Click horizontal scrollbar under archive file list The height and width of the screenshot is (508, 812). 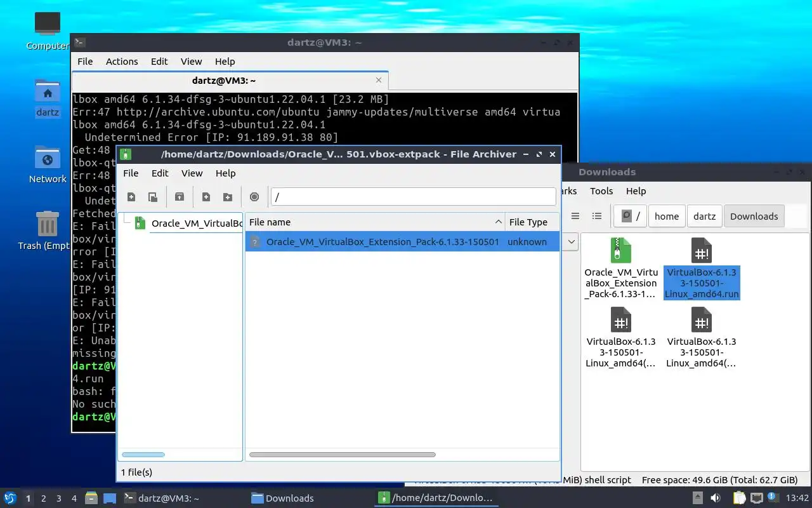[x=343, y=455]
